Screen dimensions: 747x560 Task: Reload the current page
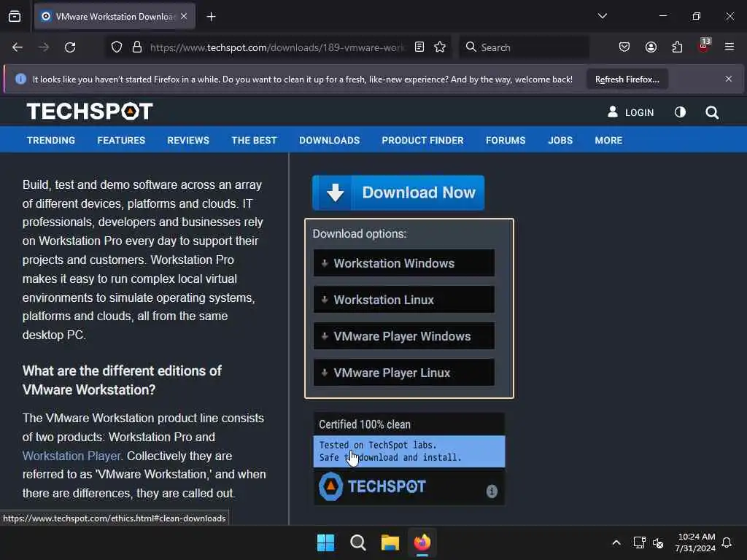pyautogui.click(x=70, y=47)
